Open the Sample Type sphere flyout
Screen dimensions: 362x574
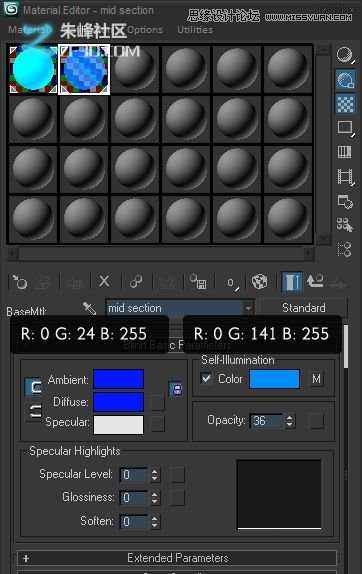pos(345,55)
